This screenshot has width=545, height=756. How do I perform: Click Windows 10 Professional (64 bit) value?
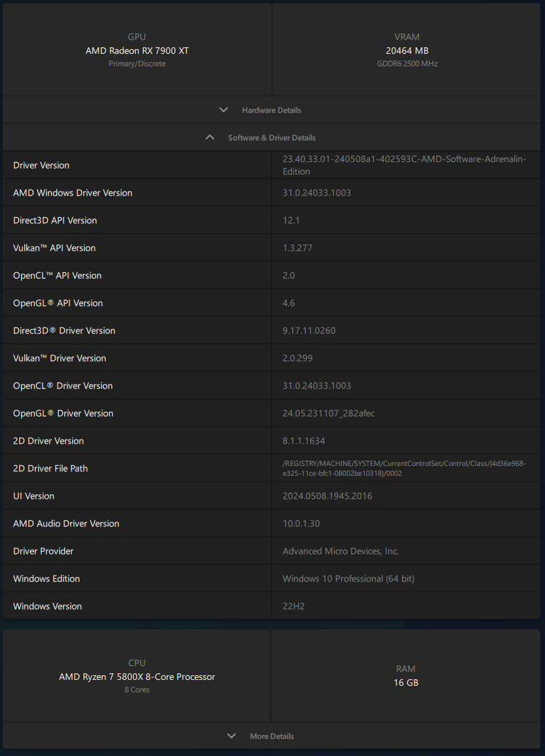(x=348, y=578)
